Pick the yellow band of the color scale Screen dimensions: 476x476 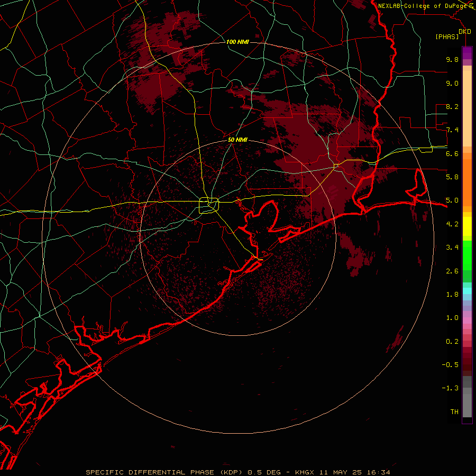click(x=467, y=226)
